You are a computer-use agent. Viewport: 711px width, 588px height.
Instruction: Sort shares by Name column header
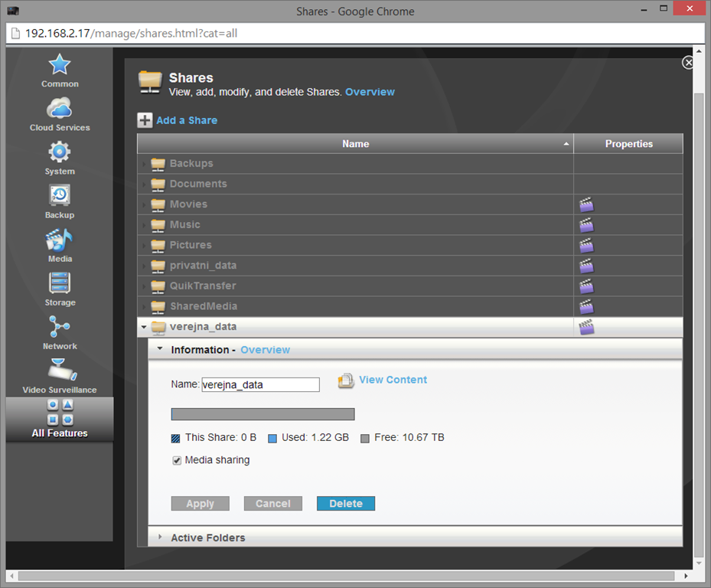[355, 144]
